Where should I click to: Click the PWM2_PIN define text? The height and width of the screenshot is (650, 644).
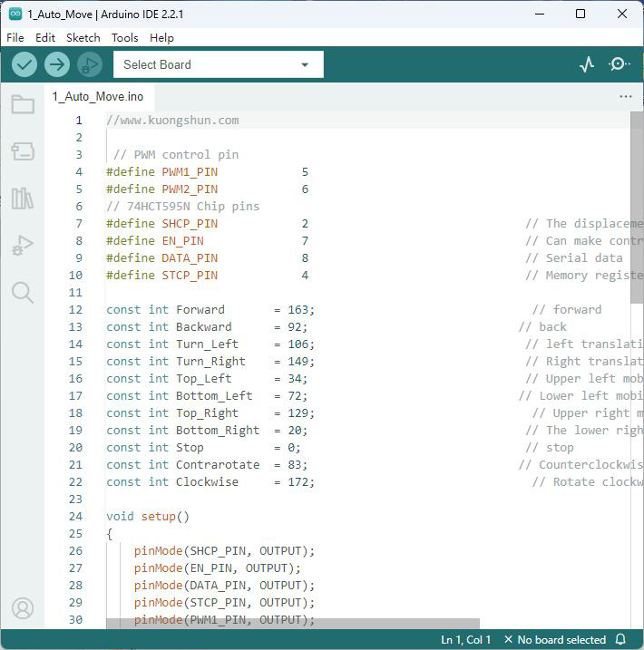click(x=190, y=189)
